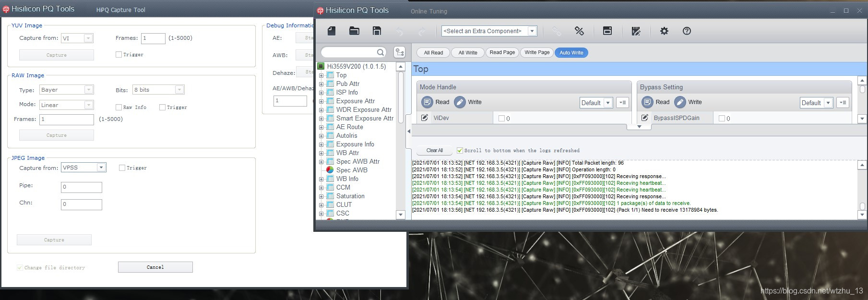Click the Bypass Setting Read icon

647,102
